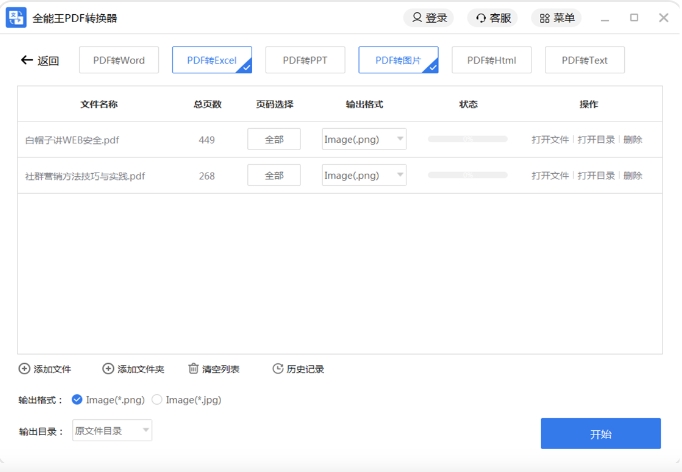The width and height of the screenshot is (682, 472).
Task: Switch to PDF转Text tab
Action: click(585, 60)
